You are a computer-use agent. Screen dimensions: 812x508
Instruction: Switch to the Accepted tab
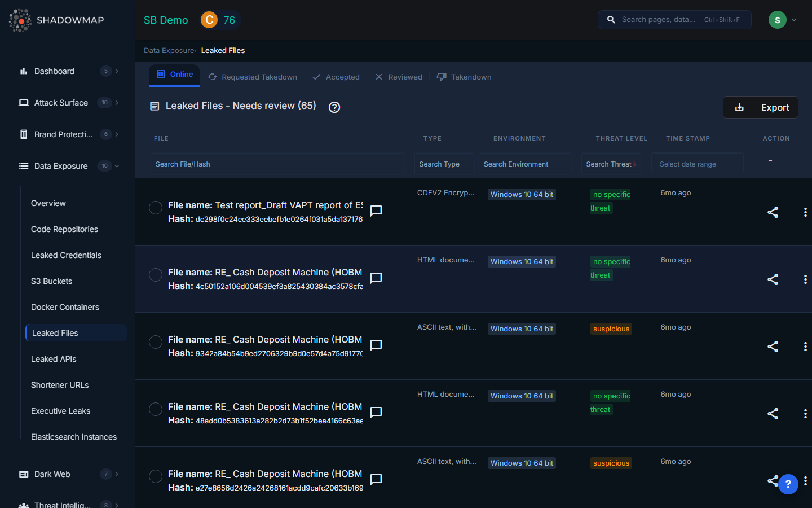[336, 77]
